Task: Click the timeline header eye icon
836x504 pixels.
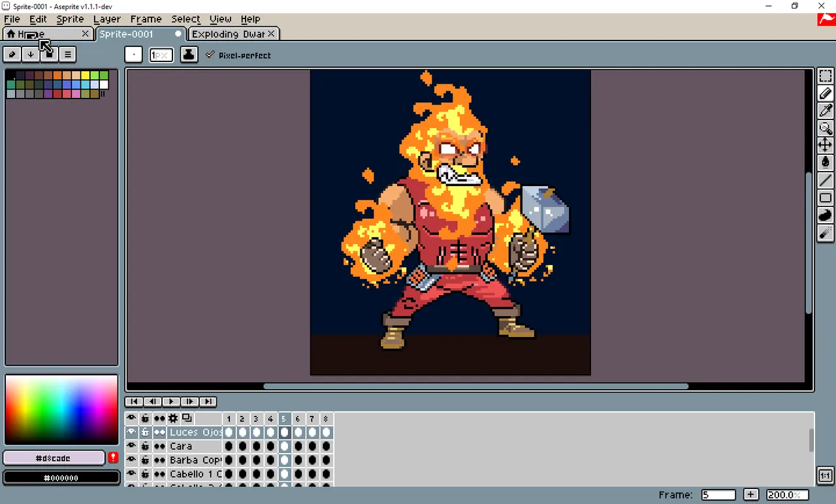Action: click(x=131, y=418)
